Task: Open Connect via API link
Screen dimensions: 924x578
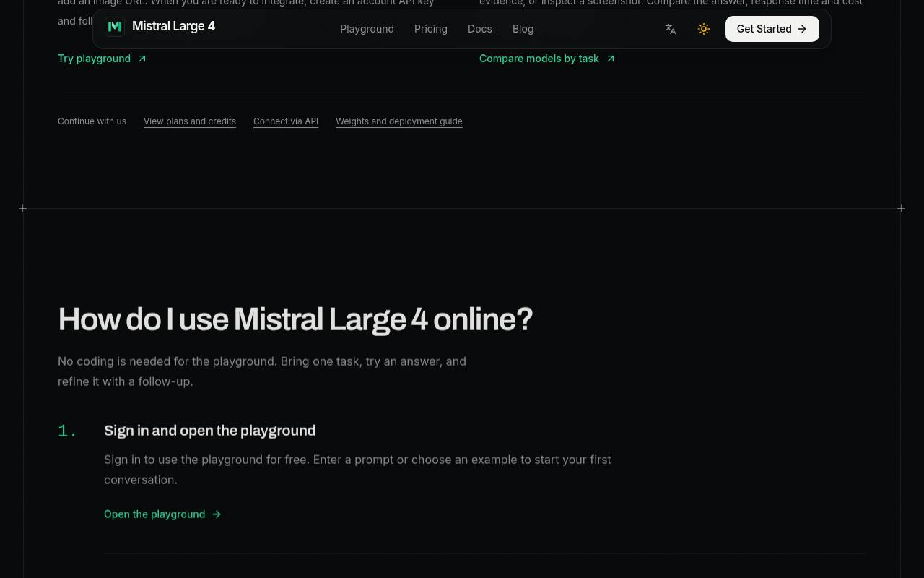Action: click(286, 121)
